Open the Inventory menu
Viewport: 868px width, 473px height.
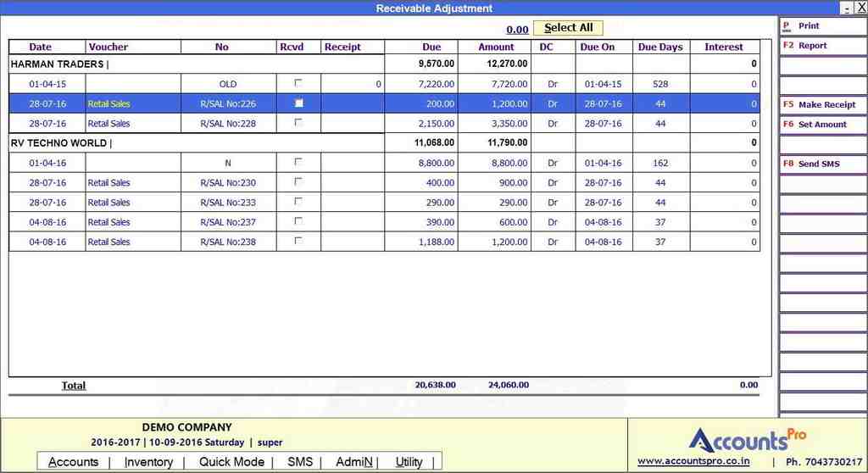click(x=148, y=462)
